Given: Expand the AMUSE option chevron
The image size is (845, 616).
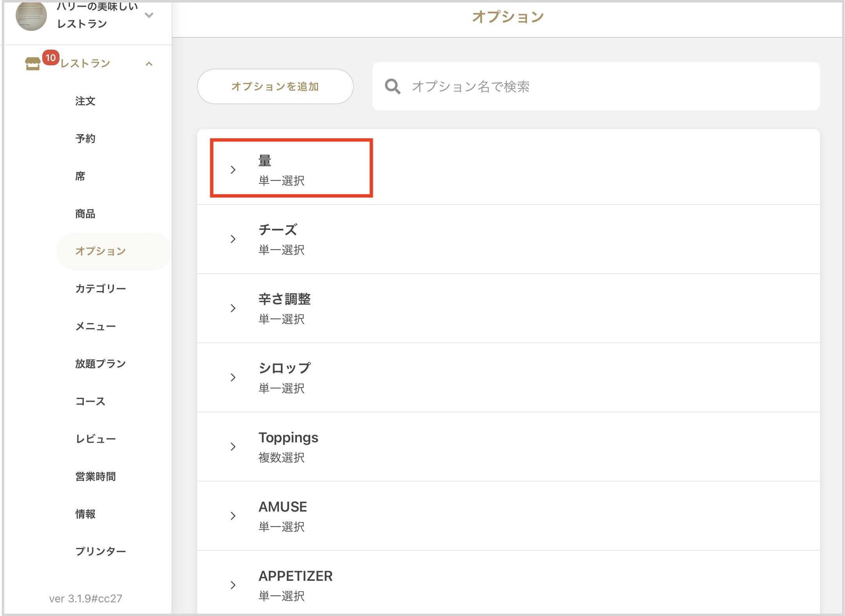Looking at the screenshot, I should 233,516.
